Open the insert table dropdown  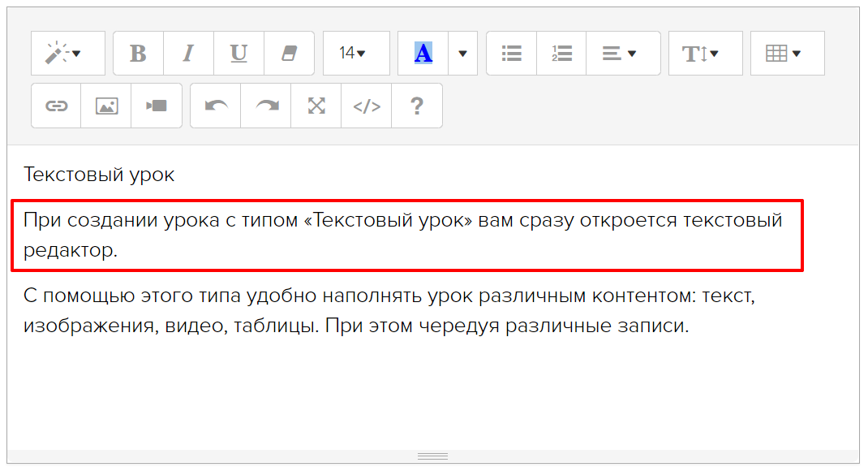787,54
